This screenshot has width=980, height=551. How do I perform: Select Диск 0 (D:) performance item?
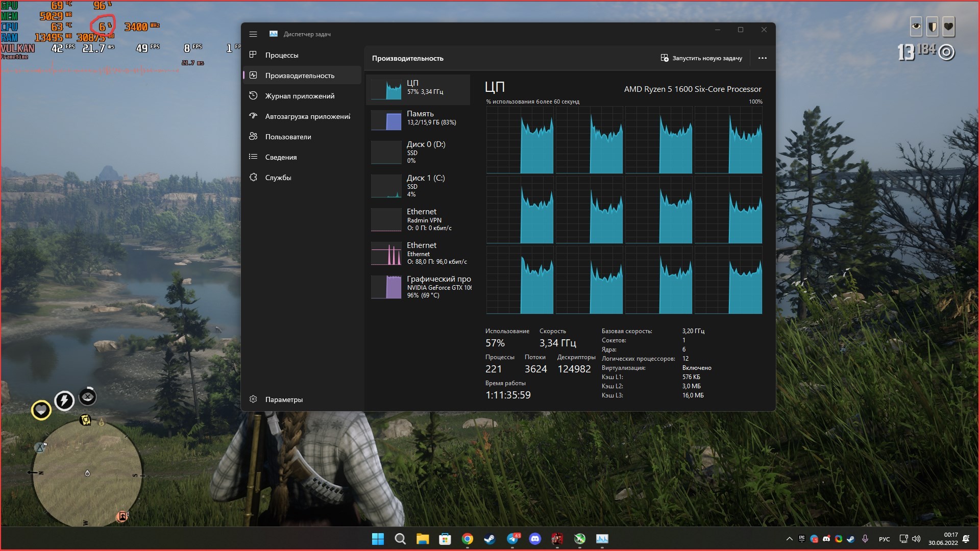[x=418, y=152]
